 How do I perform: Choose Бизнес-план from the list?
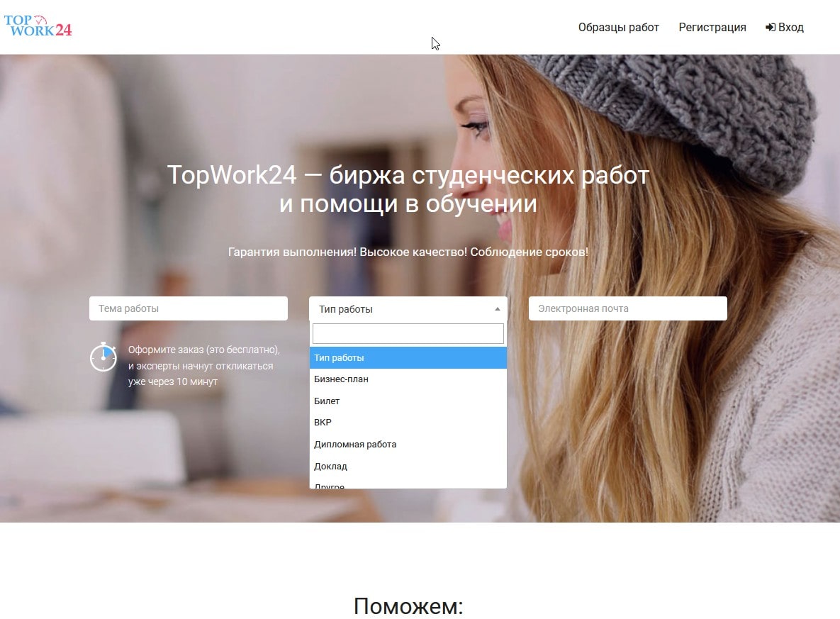[408, 379]
